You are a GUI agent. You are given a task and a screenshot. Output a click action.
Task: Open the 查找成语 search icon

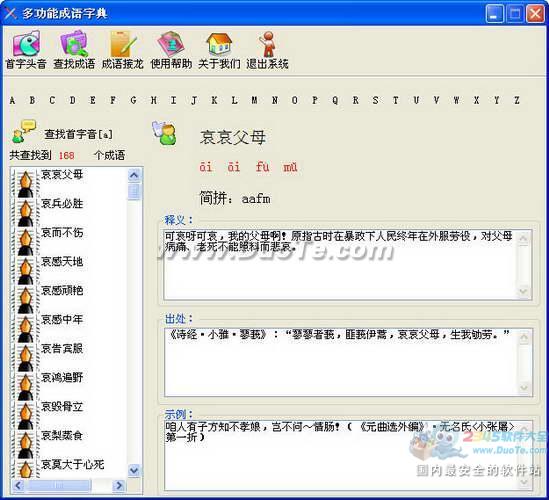click(74, 44)
